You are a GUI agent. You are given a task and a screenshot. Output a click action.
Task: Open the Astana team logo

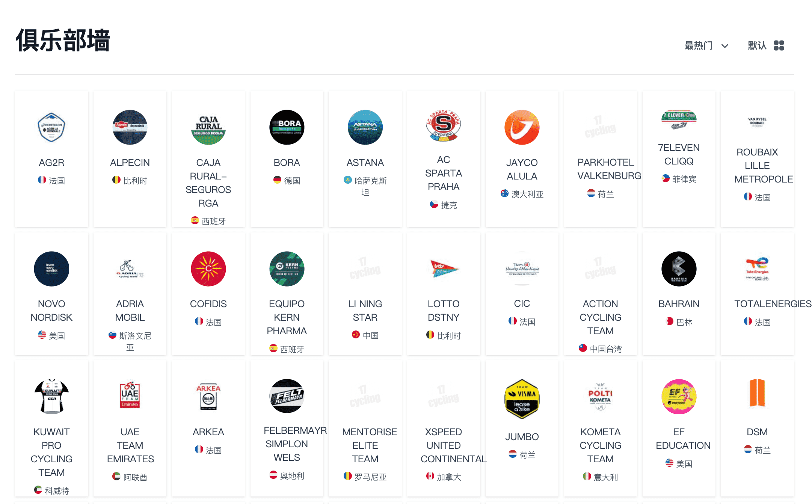pyautogui.click(x=365, y=127)
